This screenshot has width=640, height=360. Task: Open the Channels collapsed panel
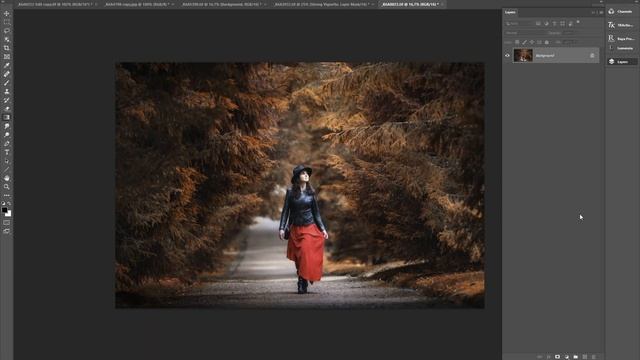coord(621,11)
